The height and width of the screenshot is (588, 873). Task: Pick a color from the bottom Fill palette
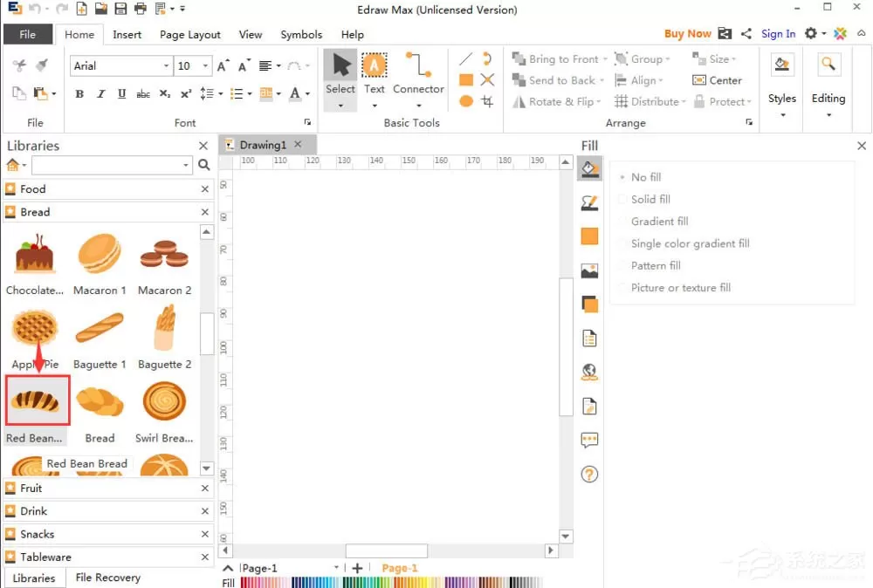pyautogui.click(x=391, y=583)
